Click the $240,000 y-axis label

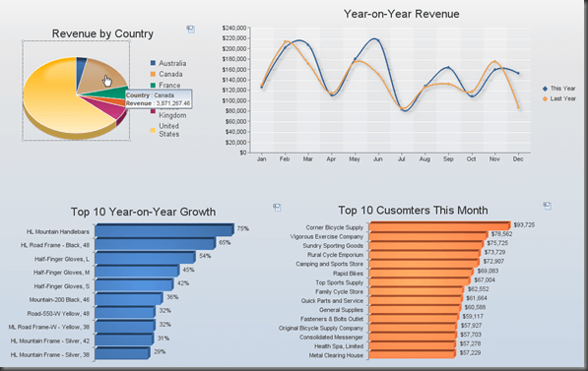234,28
